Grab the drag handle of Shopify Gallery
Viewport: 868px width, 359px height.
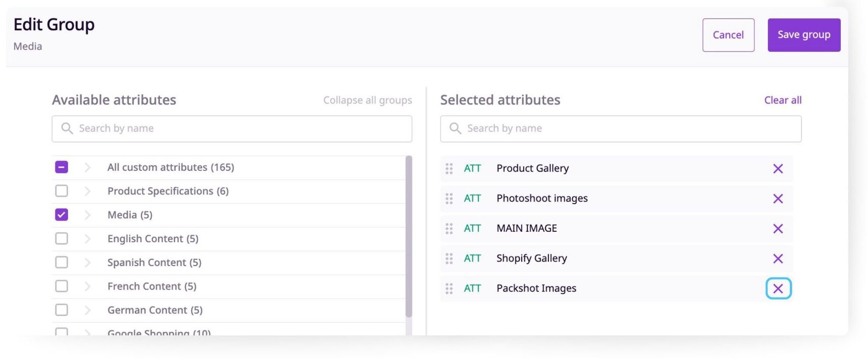tap(449, 259)
